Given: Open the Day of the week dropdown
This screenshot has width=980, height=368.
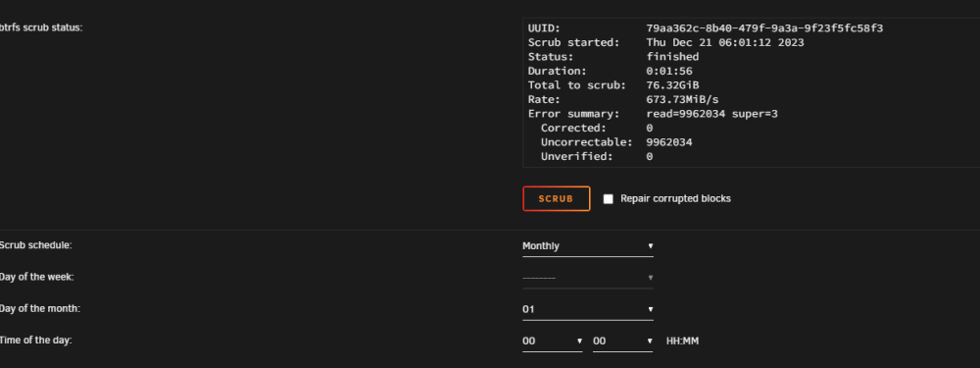Looking at the screenshot, I should (x=588, y=278).
